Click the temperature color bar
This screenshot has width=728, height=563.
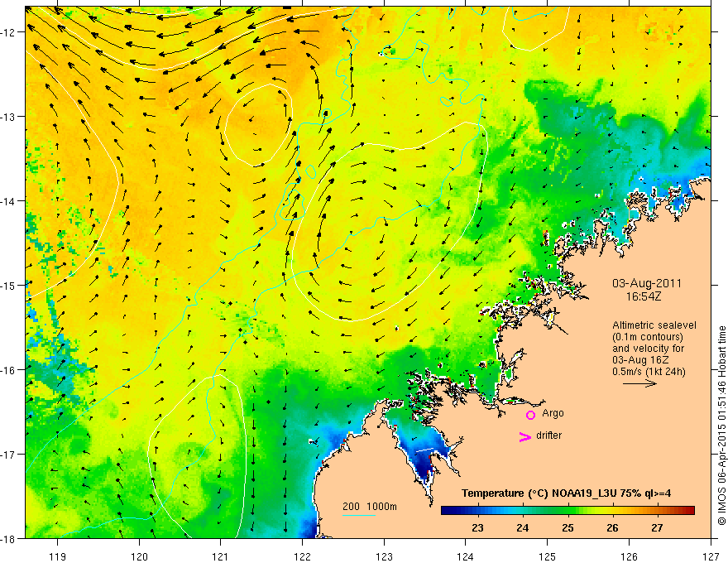coord(568,511)
